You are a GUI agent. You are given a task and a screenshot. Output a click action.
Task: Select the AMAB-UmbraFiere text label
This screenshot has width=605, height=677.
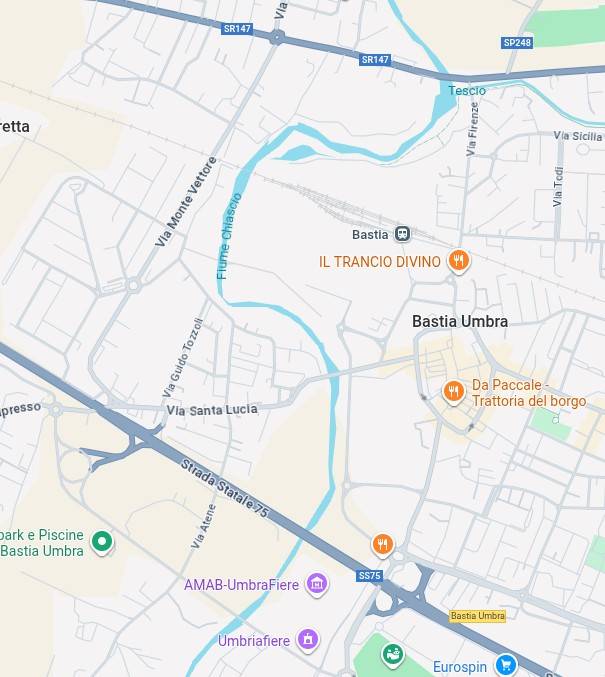pyautogui.click(x=241, y=585)
